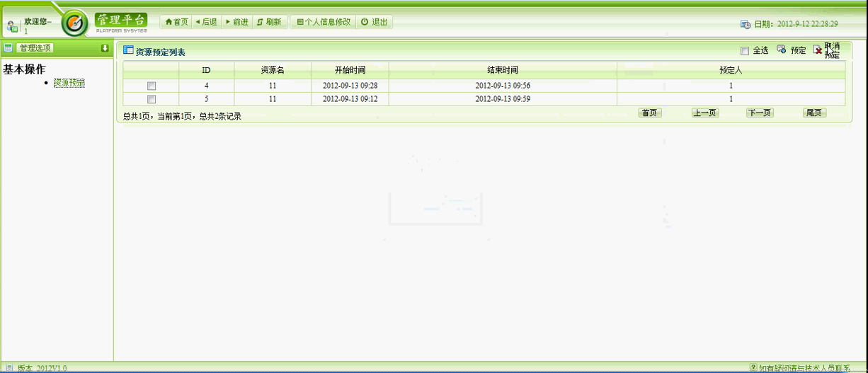The height and width of the screenshot is (373, 868).
Task: Click the 预定 add-reservation icon
Action: tap(782, 50)
